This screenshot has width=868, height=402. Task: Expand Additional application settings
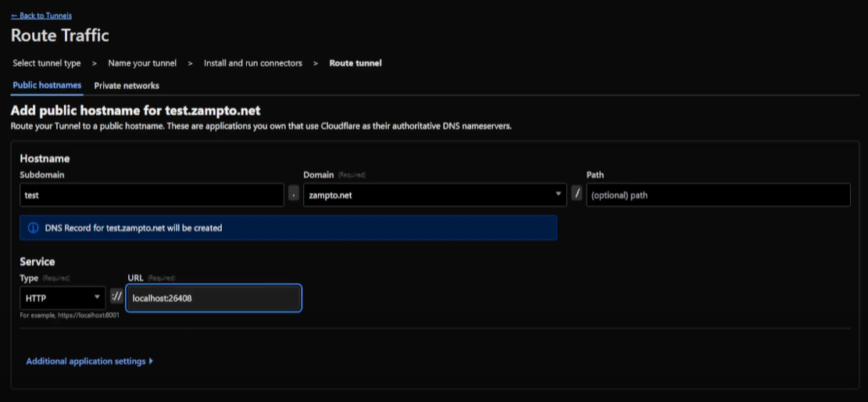coord(90,361)
